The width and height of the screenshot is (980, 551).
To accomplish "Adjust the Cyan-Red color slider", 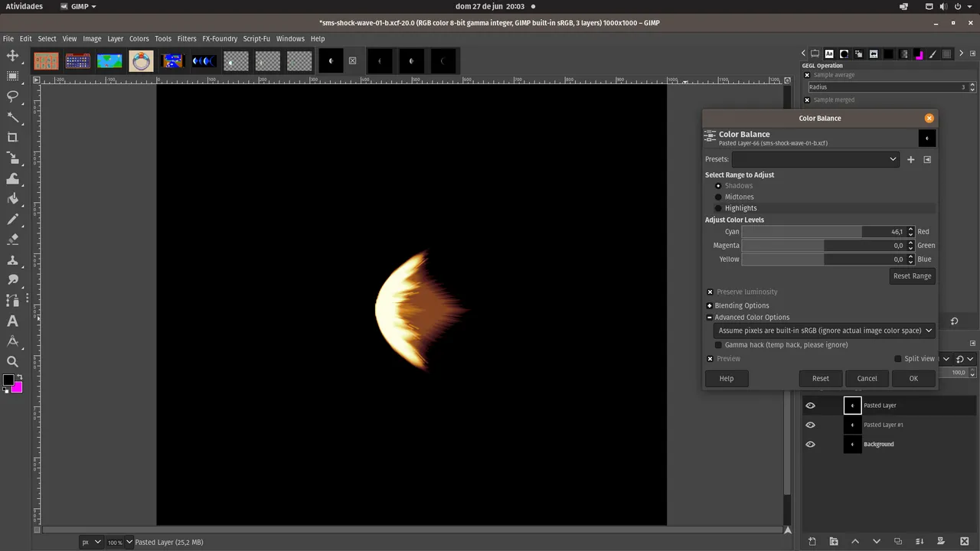I will coord(824,232).
